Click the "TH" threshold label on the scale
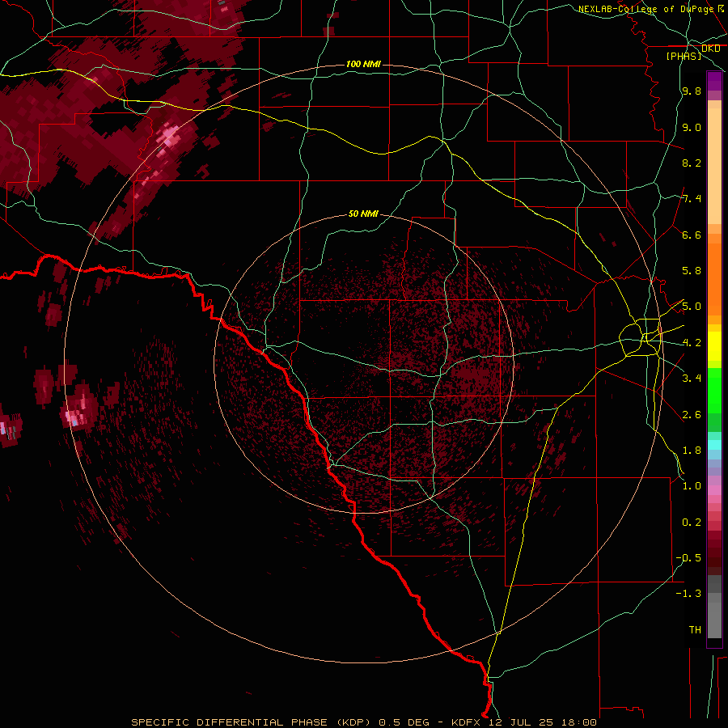This screenshot has height=728, width=728. 695,630
